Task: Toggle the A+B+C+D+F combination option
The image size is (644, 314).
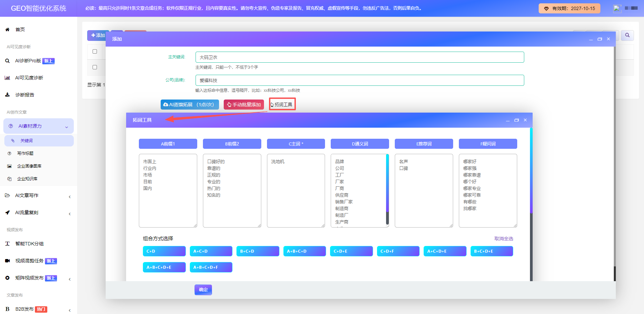Action: [x=211, y=267]
